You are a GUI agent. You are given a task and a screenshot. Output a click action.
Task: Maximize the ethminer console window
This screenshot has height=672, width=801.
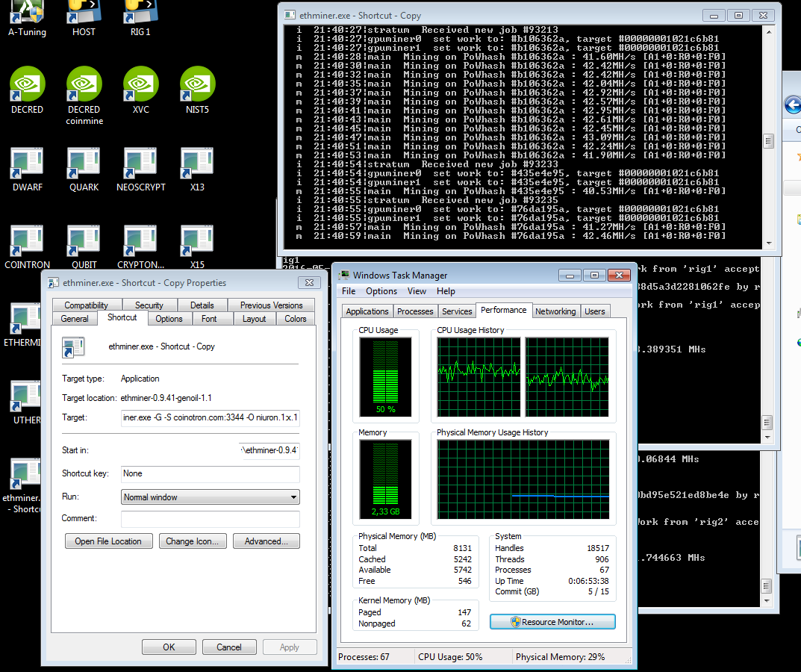[738, 16]
